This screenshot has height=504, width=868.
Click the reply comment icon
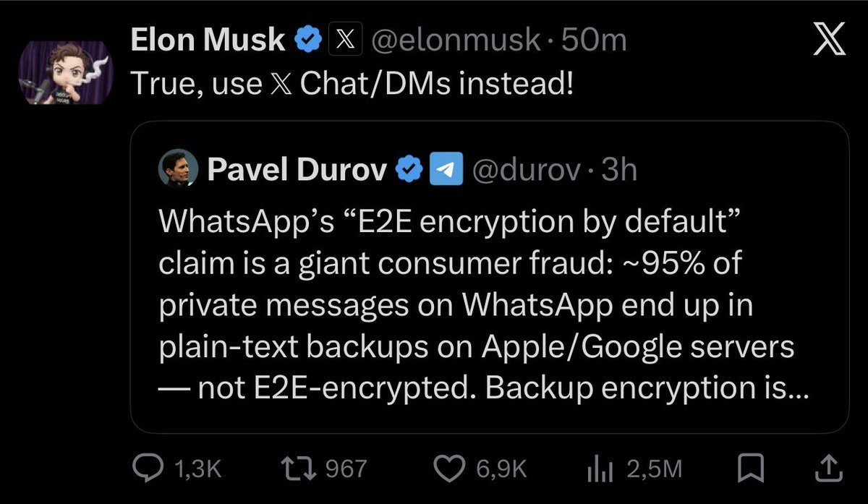150,469
